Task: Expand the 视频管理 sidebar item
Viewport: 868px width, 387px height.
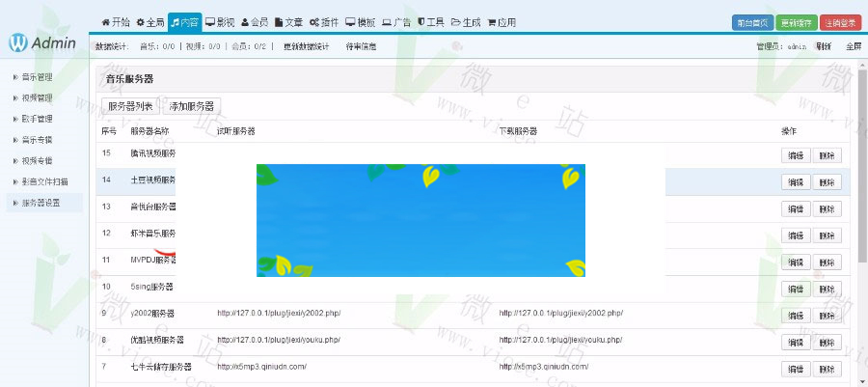Action: 38,97
